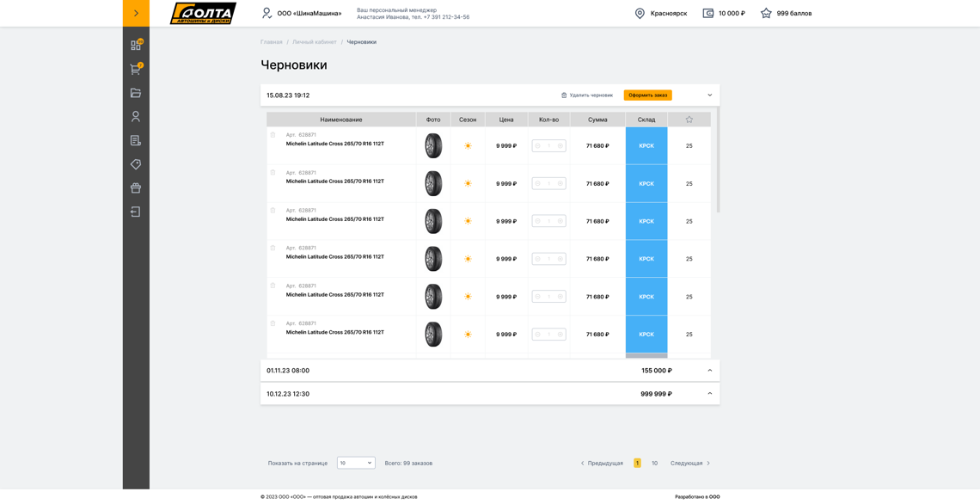Click the Сумма column header
The height and width of the screenshot is (504, 980).
pyautogui.click(x=597, y=120)
